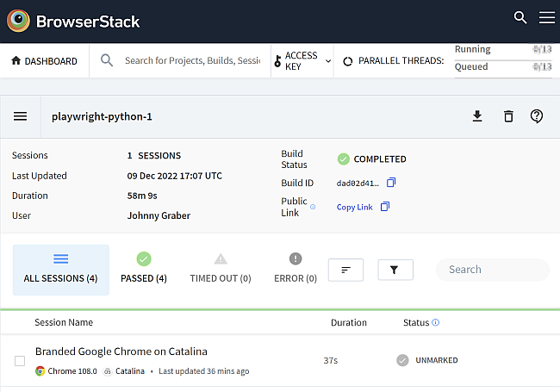Copy the Build ID with copy icon
560x392 pixels.
[391, 183]
